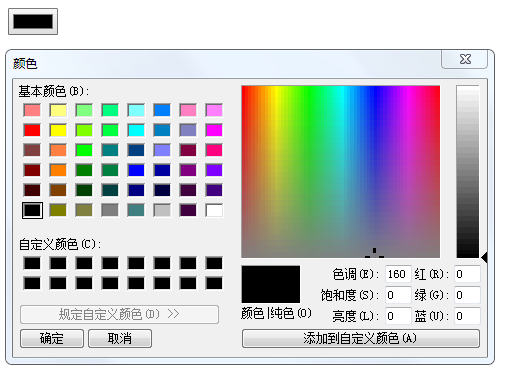Click the rainbow color spectrum area
This screenshot has width=530, height=388.
[341, 172]
